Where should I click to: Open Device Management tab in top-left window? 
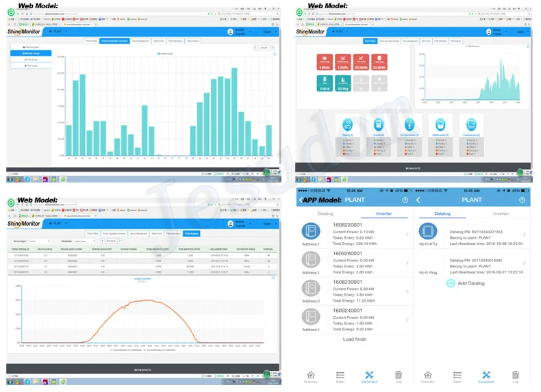140,40
